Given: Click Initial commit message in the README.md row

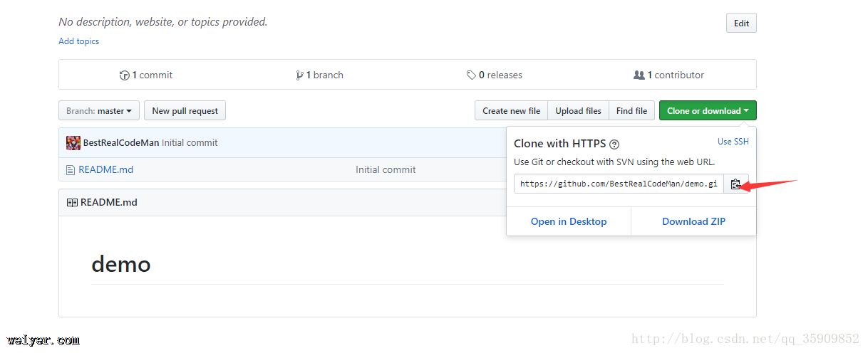Looking at the screenshot, I should coord(386,169).
